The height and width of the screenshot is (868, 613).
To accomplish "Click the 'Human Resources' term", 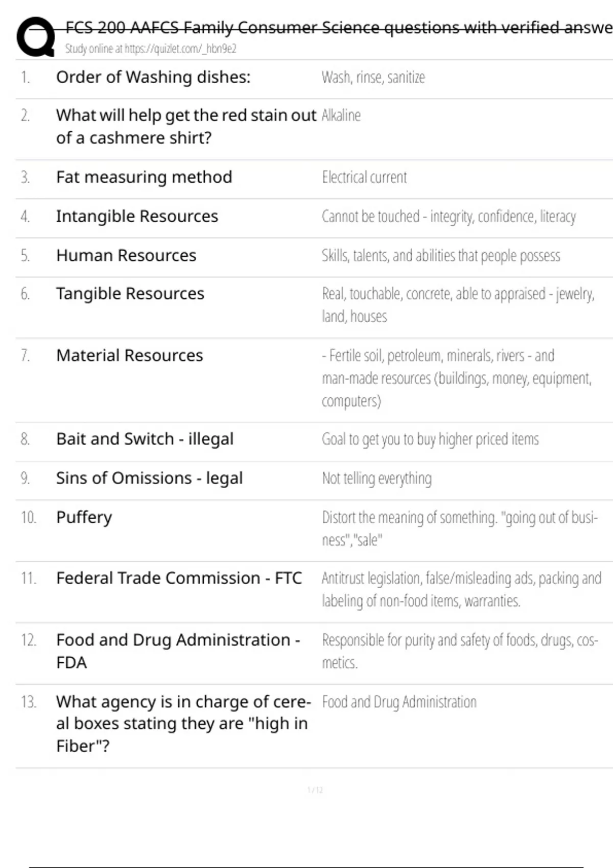I will click(x=126, y=255).
